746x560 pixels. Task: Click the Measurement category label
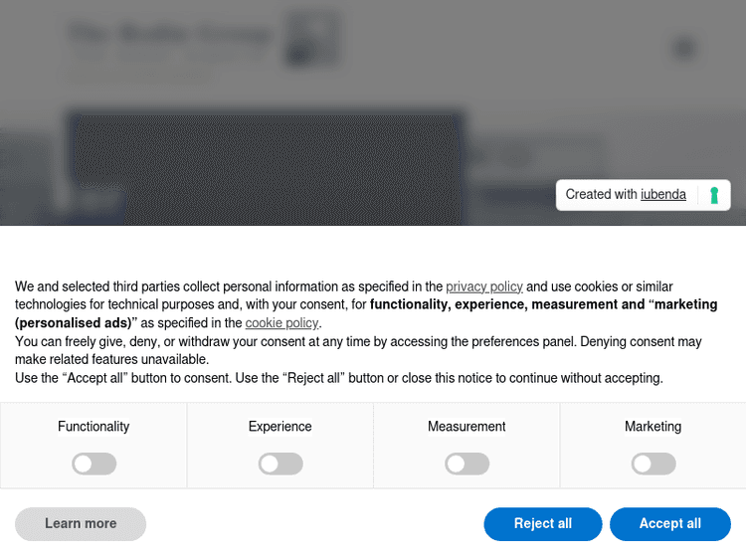click(x=466, y=427)
